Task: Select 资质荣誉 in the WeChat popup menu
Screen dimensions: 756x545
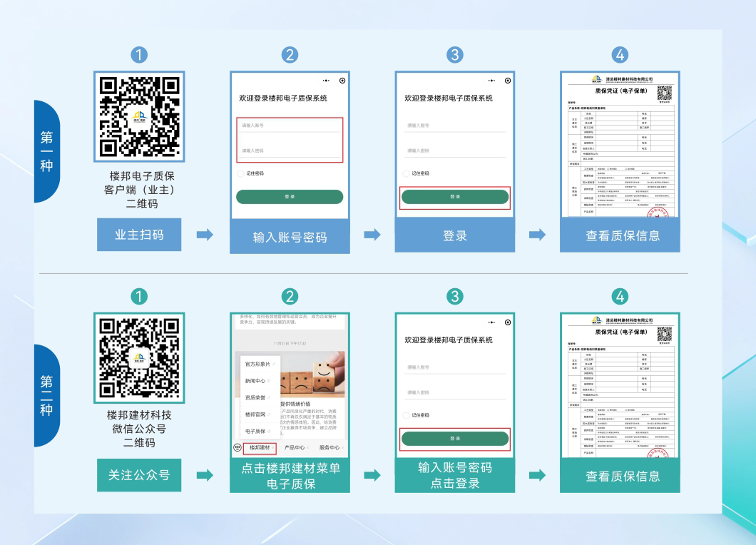Action: 260,398
